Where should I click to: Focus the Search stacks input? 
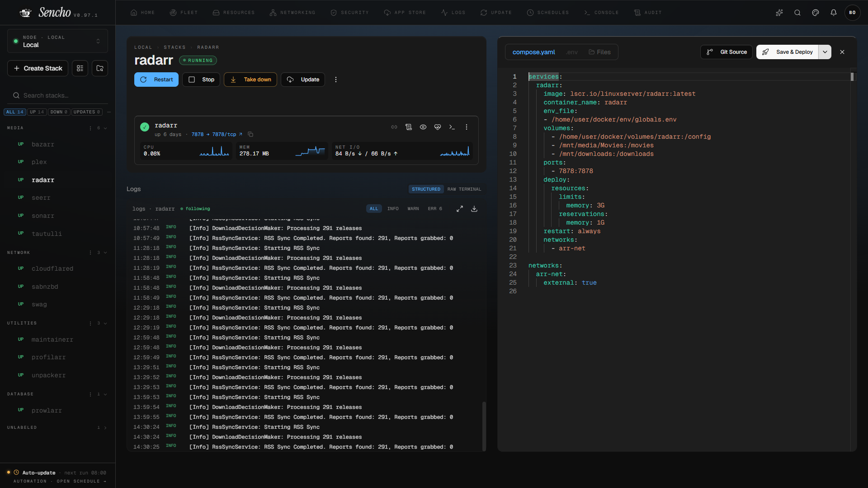(57, 95)
